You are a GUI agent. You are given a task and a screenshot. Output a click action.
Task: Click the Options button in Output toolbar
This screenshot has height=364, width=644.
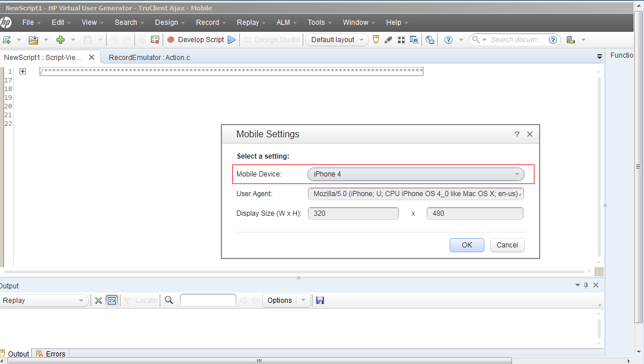(x=280, y=301)
